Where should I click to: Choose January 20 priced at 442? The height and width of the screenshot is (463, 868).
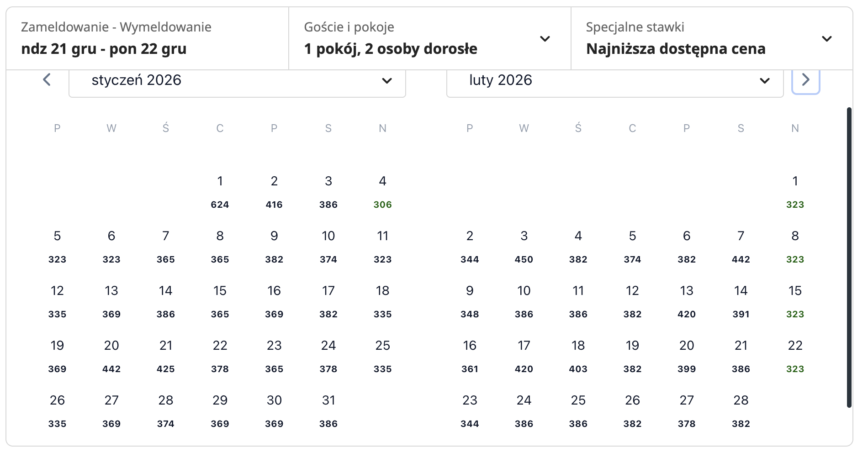pyautogui.click(x=111, y=355)
